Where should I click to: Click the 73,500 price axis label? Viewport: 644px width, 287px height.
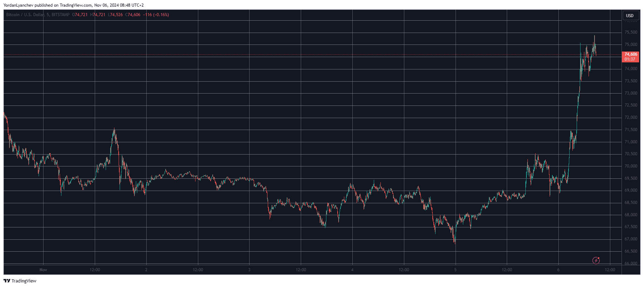tap(631, 81)
